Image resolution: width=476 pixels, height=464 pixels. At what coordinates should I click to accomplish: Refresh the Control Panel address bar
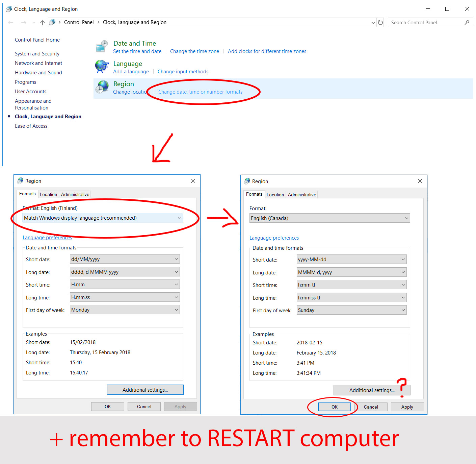click(380, 23)
